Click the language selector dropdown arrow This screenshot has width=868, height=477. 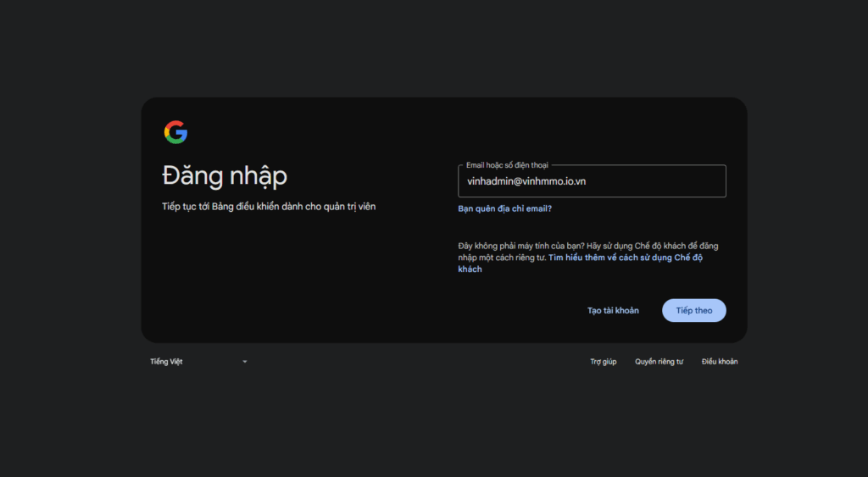(x=245, y=362)
